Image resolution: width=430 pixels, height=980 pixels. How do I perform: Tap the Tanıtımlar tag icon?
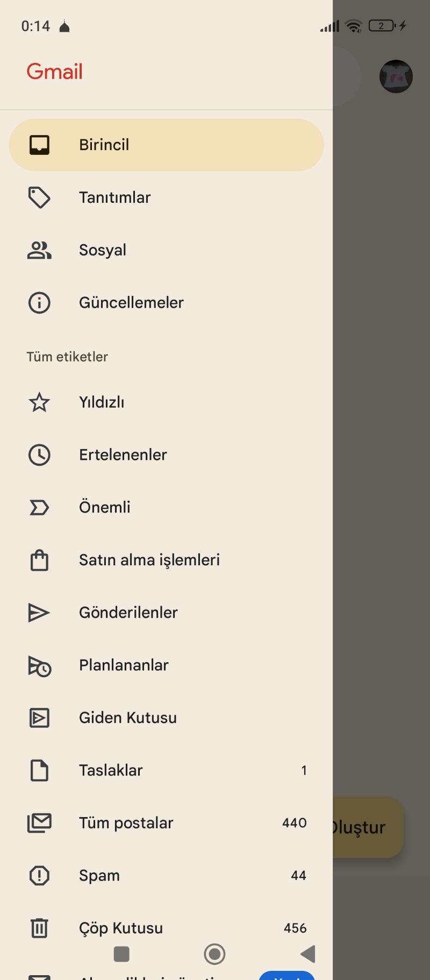39,197
